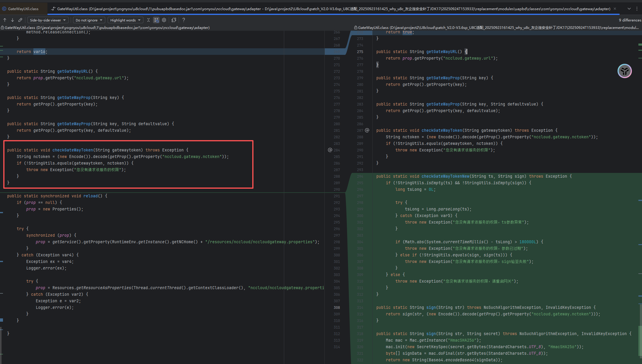This screenshot has height=364, width=642.
Task: Click the floating AI assistant icon
Action: (625, 71)
